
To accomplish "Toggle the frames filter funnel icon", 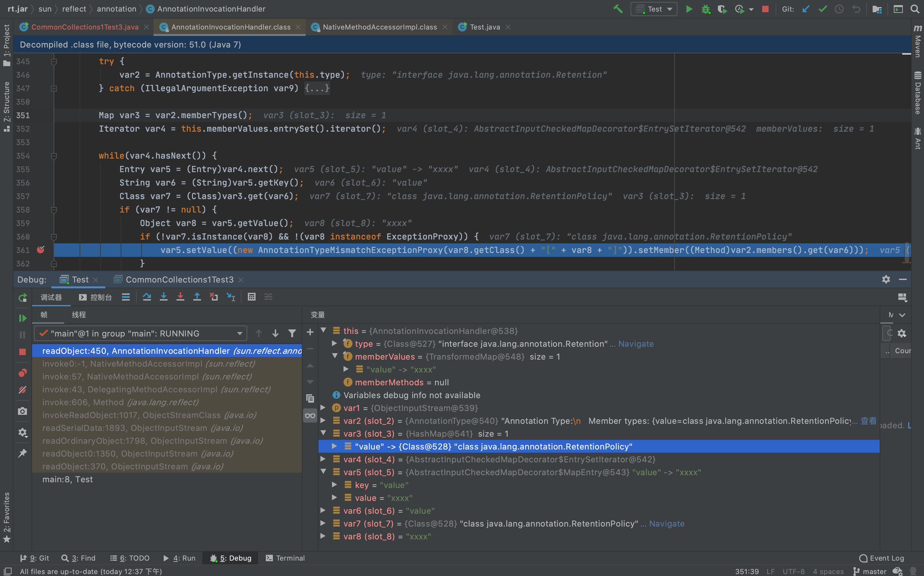I will (292, 334).
